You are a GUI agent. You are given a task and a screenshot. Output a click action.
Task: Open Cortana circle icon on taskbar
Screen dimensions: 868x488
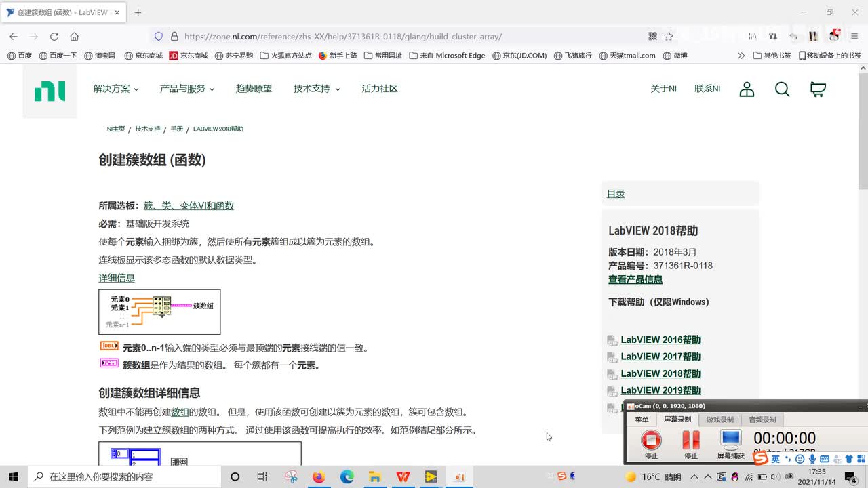tap(235, 476)
